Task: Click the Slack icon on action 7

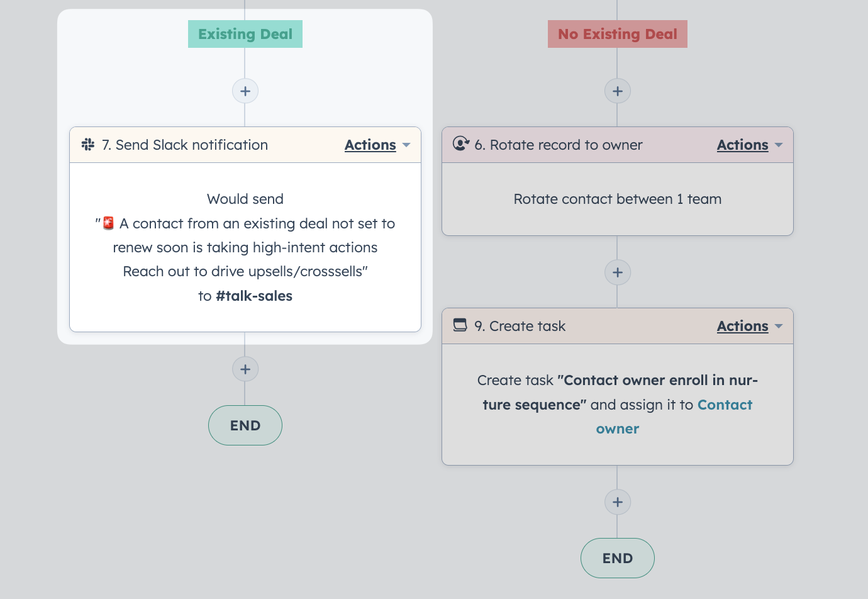Action: point(88,145)
